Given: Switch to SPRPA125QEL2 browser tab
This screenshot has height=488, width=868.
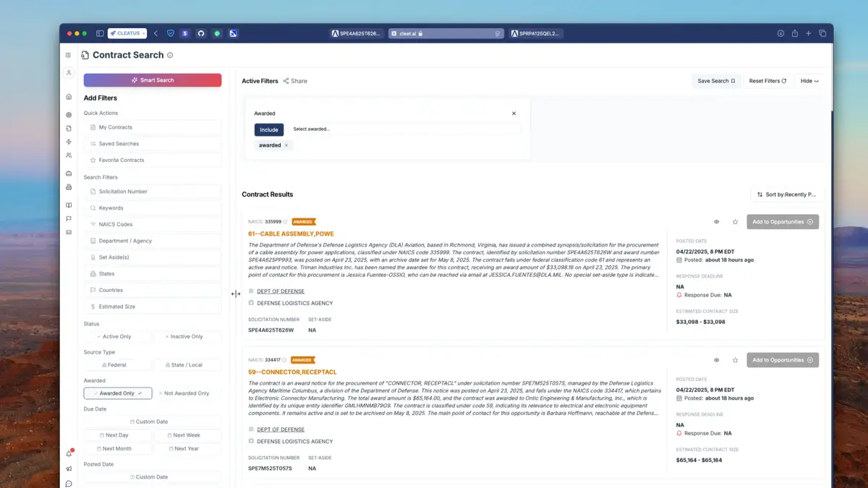Looking at the screenshot, I should click(537, 33).
